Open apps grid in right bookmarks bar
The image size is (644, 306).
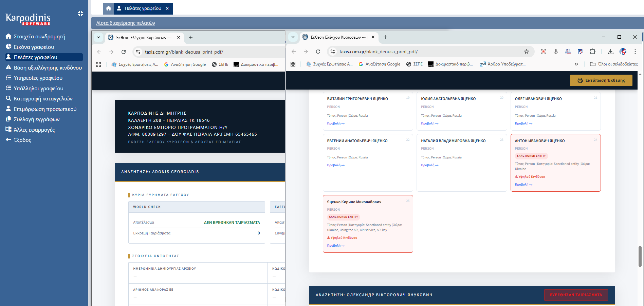293,64
